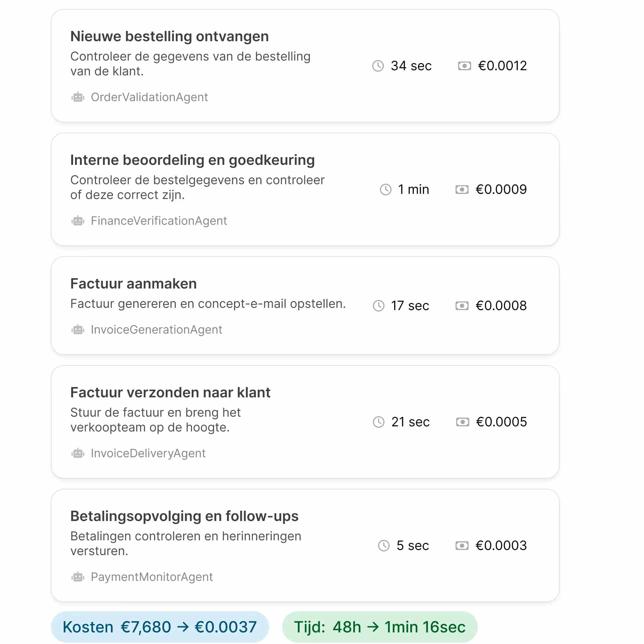Open the Interne beoordeling en goedkeuring card
The width and height of the screenshot is (644, 644).
[305, 189]
